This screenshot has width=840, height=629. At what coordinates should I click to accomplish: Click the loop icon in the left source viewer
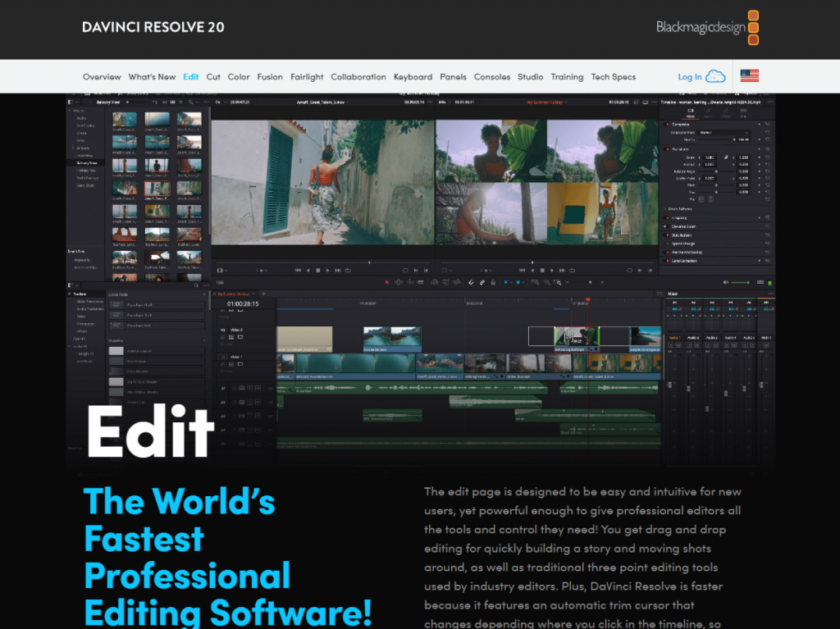tap(349, 270)
